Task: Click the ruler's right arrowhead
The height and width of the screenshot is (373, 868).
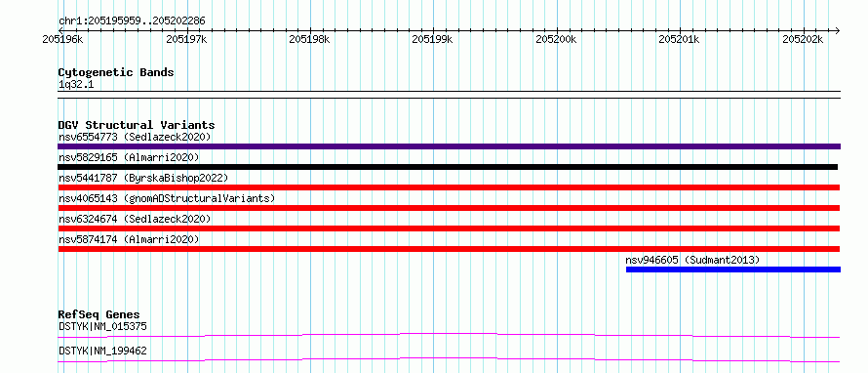Action: (x=838, y=30)
